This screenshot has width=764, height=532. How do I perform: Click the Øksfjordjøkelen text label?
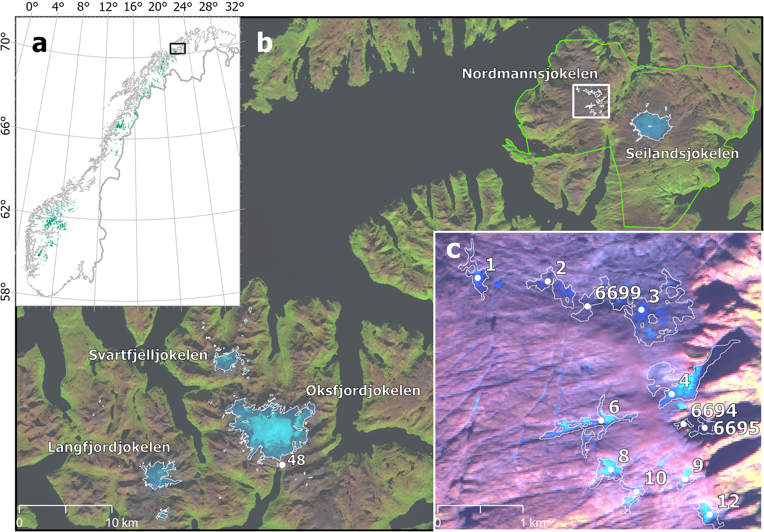(x=363, y=390)
